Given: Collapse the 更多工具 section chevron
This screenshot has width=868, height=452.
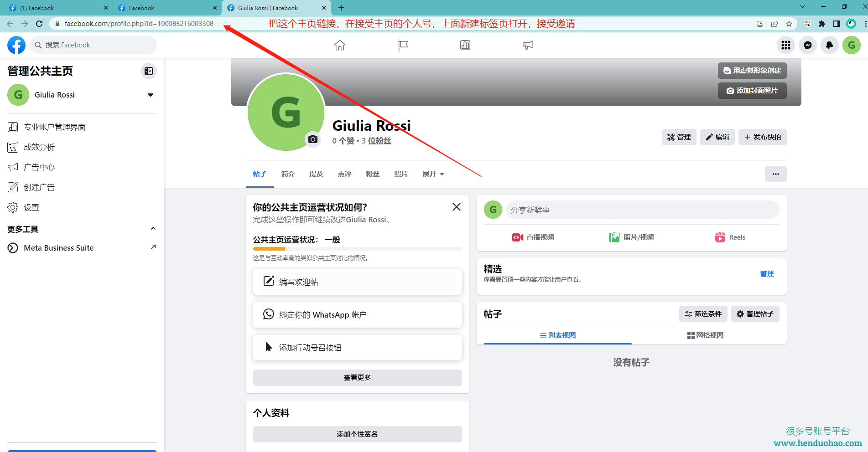Looking at the screenshot, I should pyautogui.click(x=153, y=229).
